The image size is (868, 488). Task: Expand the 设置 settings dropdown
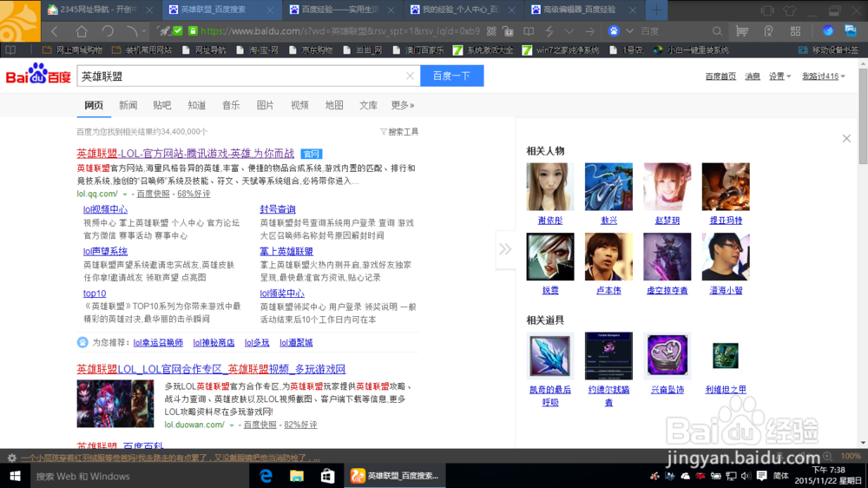779,76
